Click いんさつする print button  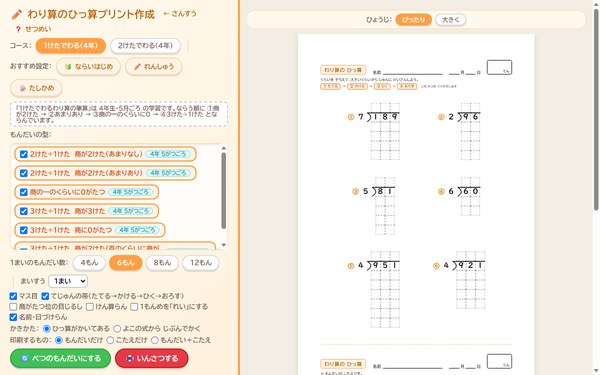point(152,359)
